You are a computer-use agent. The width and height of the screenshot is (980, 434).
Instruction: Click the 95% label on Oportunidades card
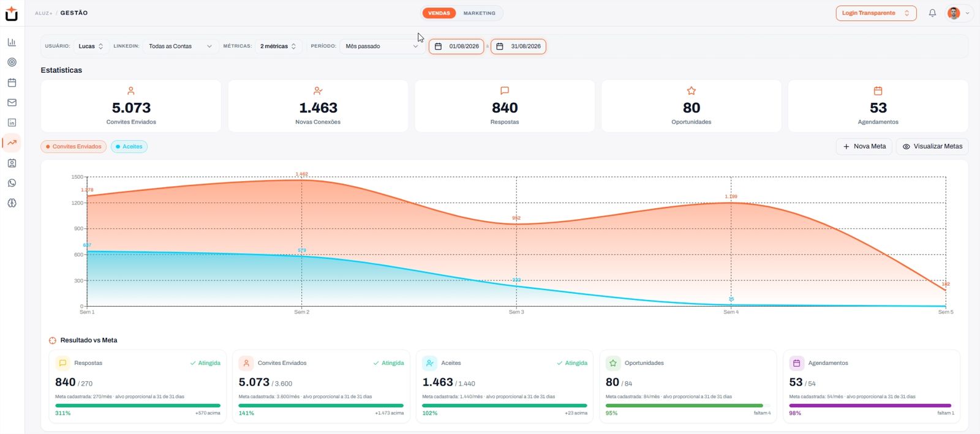(x=611, y=413)
